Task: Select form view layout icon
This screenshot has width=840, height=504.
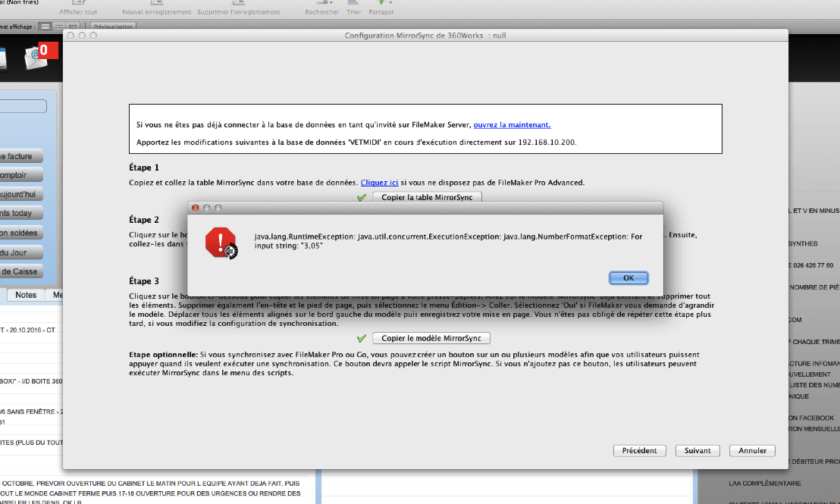Action: [45, 27]
